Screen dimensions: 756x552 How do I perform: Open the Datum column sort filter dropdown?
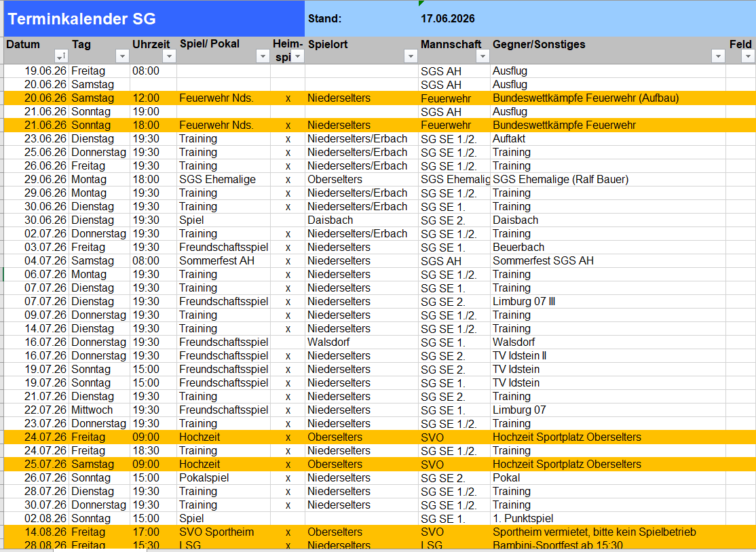61,56
